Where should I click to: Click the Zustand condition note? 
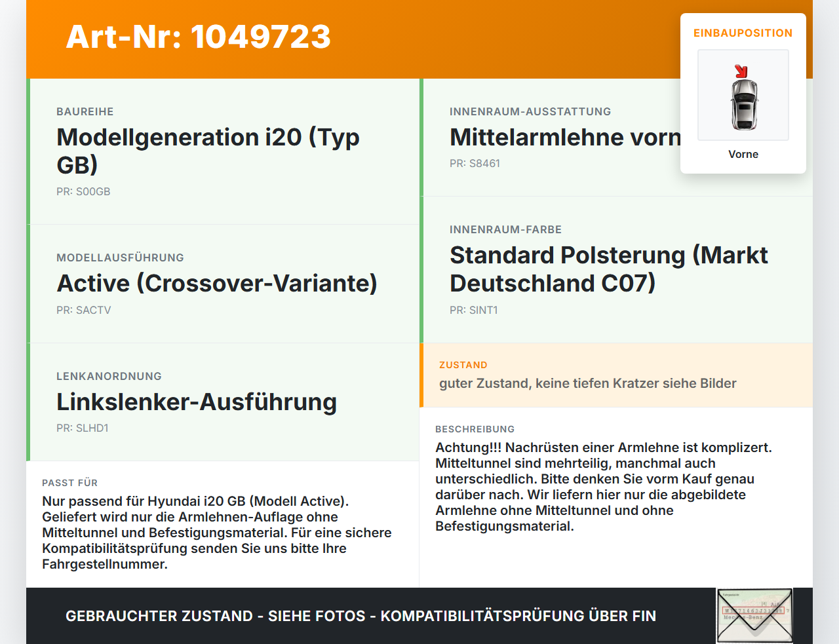588,384
